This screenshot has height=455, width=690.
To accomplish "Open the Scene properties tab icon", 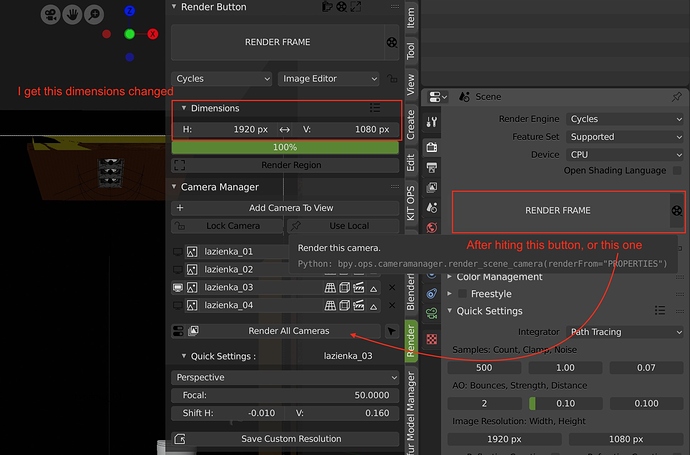I will click(432, 208).
